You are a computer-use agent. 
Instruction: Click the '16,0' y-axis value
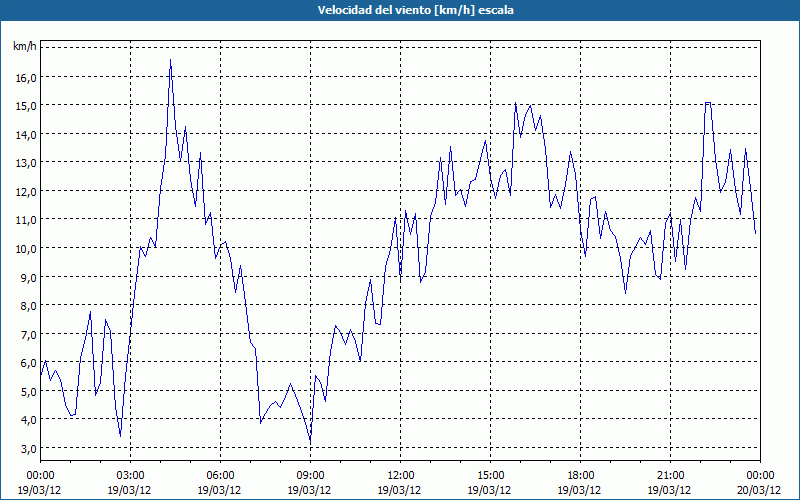coord(26,77)
